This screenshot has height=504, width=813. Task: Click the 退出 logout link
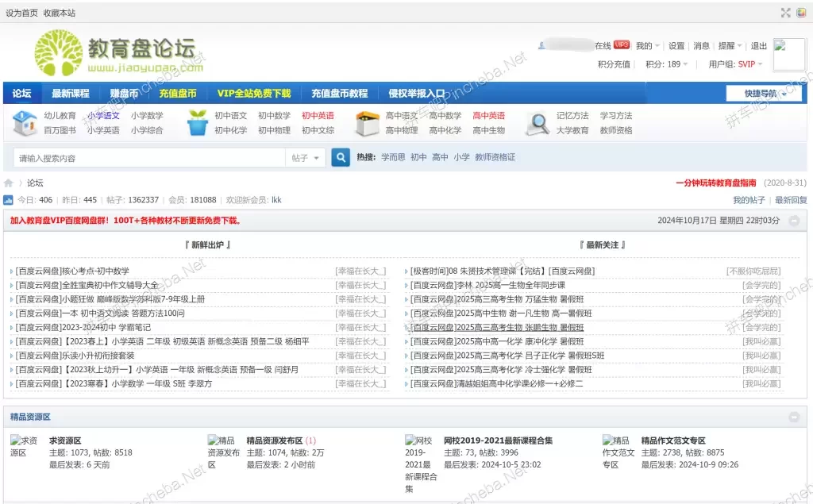point(759,46)
